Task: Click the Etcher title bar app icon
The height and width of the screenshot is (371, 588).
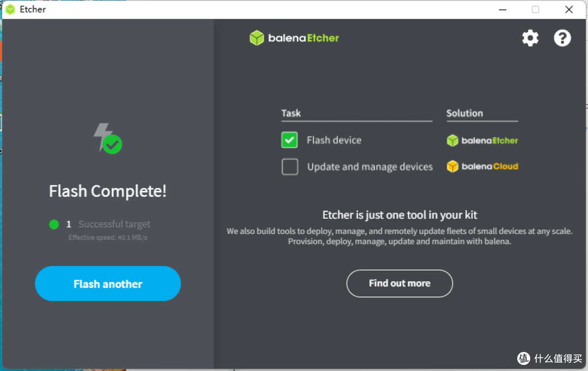Action: pos(10,9)
